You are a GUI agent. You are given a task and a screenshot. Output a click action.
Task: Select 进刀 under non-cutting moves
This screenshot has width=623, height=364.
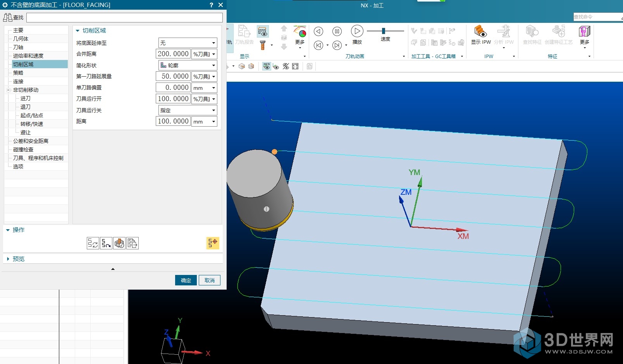(25, 98)
